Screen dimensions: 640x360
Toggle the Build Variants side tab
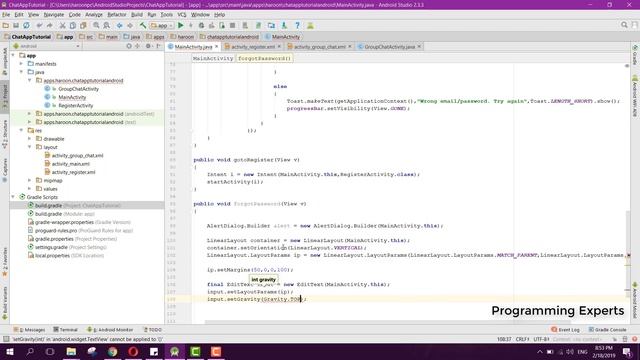pos(5,304)
